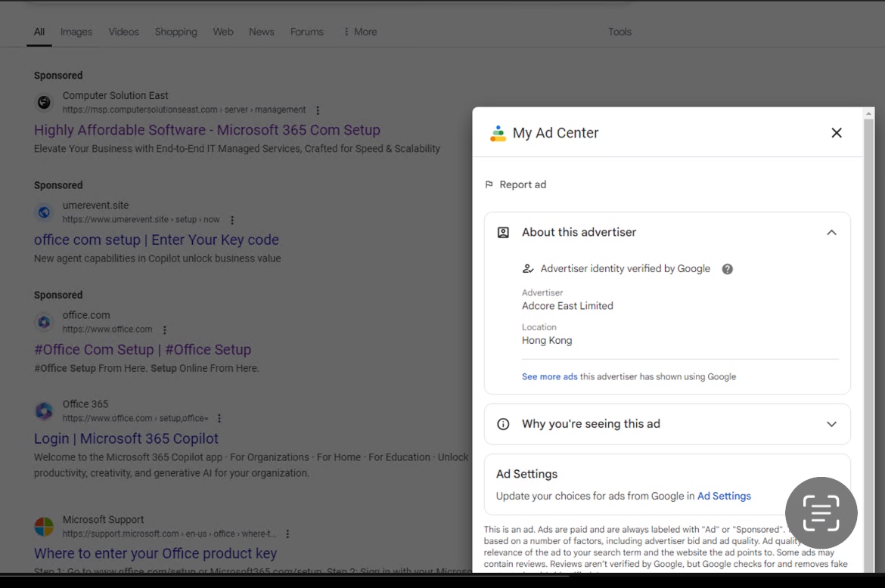The width and height of the screenshot is (885, 588).
Task: Click the info icon for Why you're seeing this ad
Action: coord(504,424)
